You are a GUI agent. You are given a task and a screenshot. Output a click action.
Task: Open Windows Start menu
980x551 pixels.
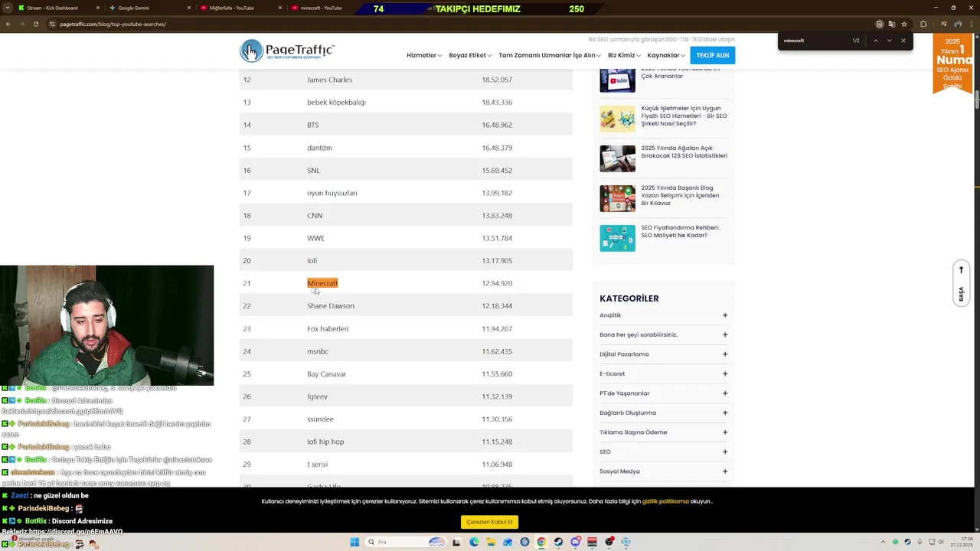pos(354,542)
